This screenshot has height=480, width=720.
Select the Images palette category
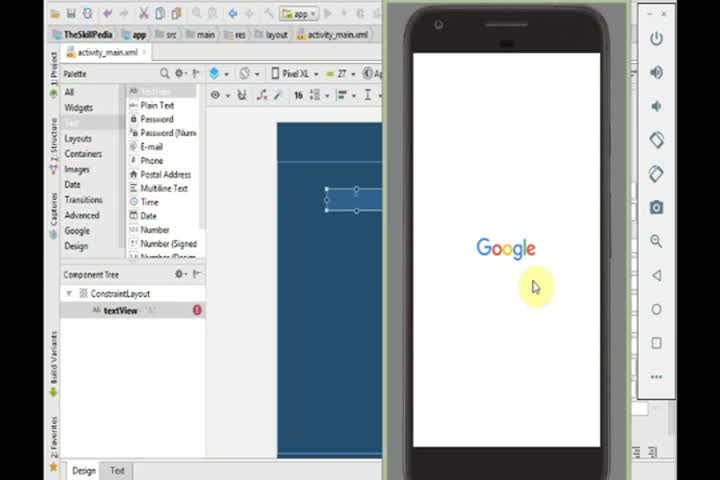[x=77, y=169]
